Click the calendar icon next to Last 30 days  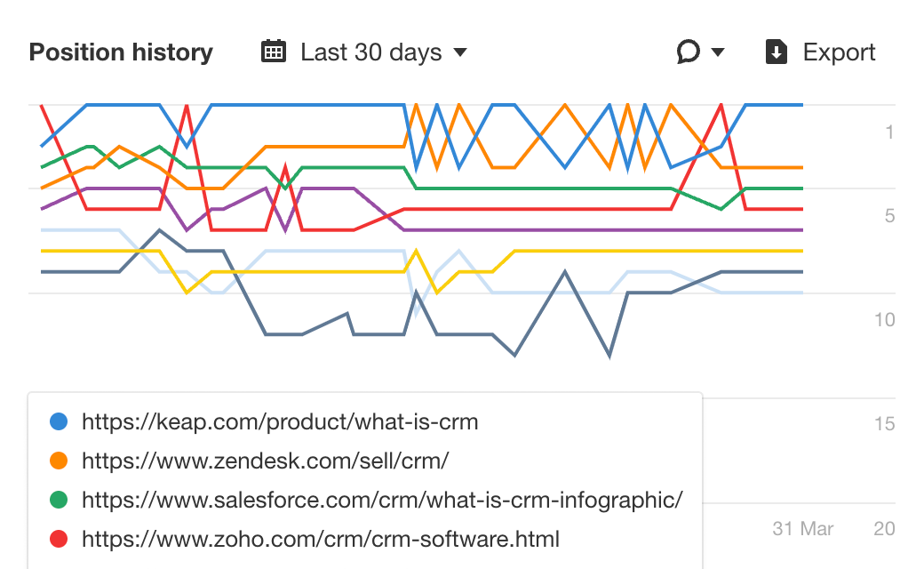coord(274,52)
